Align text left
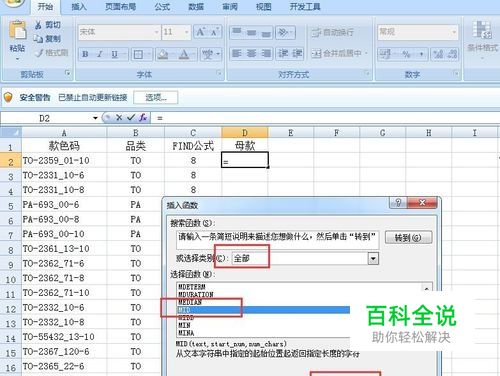Screen dimensions: 500x376 click(x=237, y=53)
